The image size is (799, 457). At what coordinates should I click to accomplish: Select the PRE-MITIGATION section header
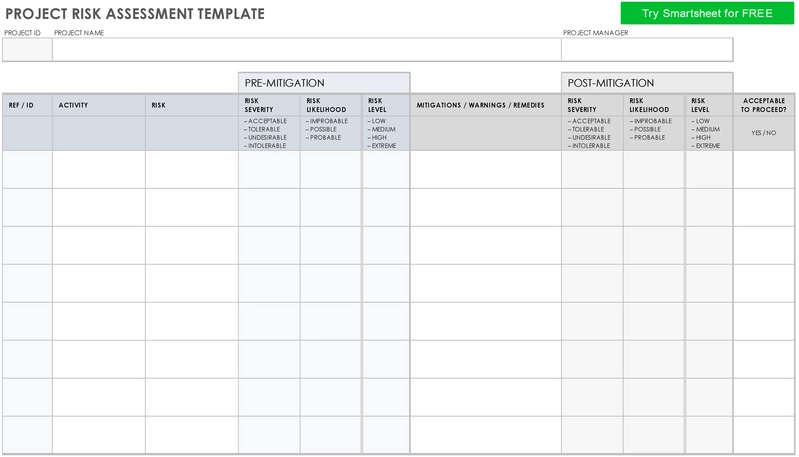[x=324, y=83]
